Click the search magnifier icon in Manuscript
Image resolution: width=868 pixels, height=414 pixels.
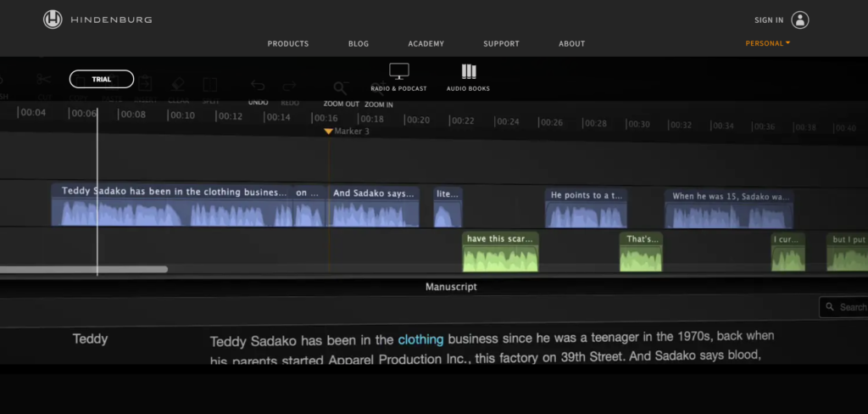point(829,306)
